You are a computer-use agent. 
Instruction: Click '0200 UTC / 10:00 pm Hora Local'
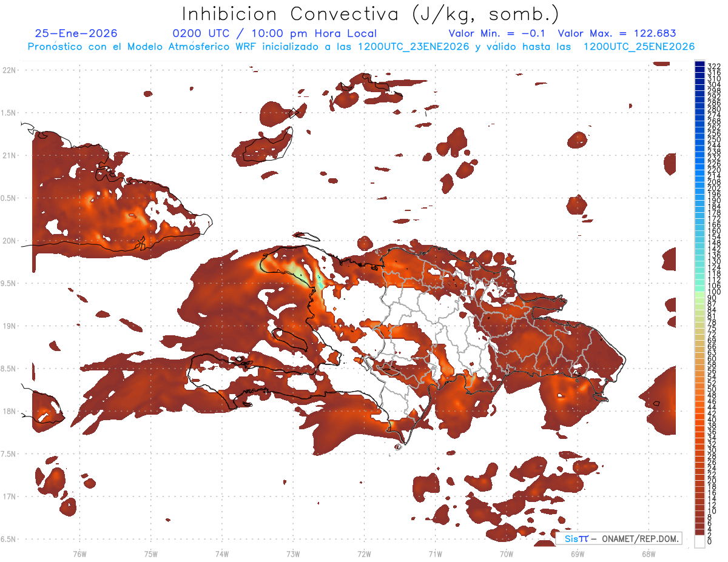click(x=275, y=34)
